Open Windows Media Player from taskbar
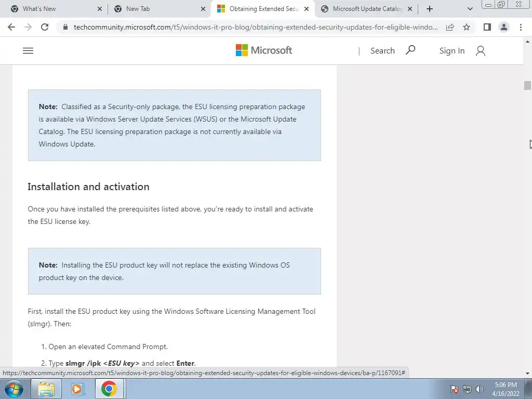The image size is (532, 399). 77,389
